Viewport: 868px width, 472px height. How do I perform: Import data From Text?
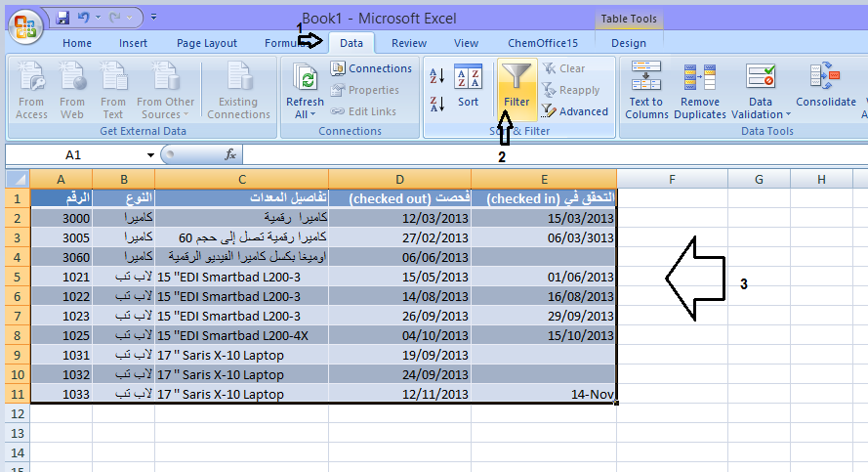[113, 90]
